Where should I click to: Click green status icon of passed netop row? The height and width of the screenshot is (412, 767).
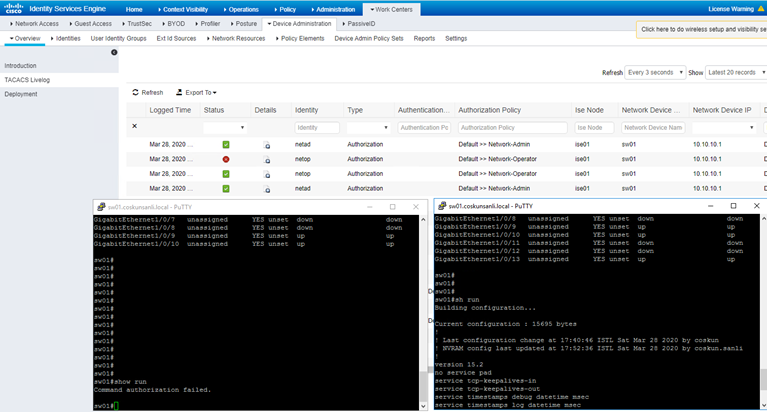tap(226, 174)
